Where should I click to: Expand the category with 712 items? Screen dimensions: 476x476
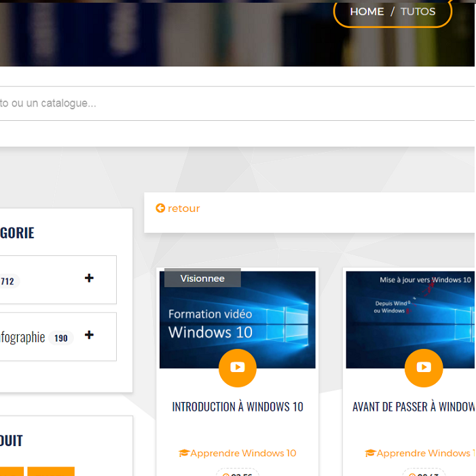tap(89, 278)
